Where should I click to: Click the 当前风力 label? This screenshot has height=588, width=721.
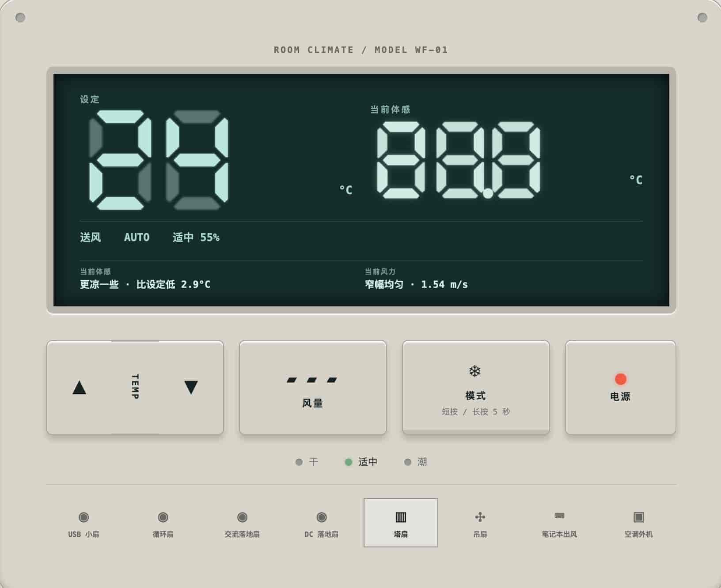click(x=380, y=271)
